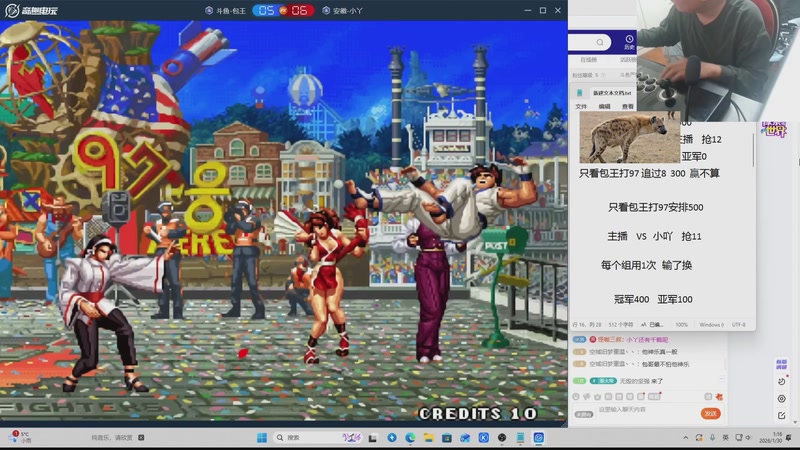The height and width of the screenshot is (450, 800).
Task: Click the text 主播 VS 小吖 抢11
Action: click(654, 236)
